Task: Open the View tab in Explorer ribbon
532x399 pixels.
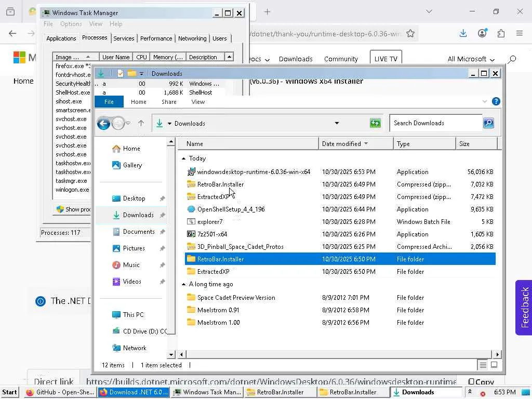Action: (x=198, y=102)
